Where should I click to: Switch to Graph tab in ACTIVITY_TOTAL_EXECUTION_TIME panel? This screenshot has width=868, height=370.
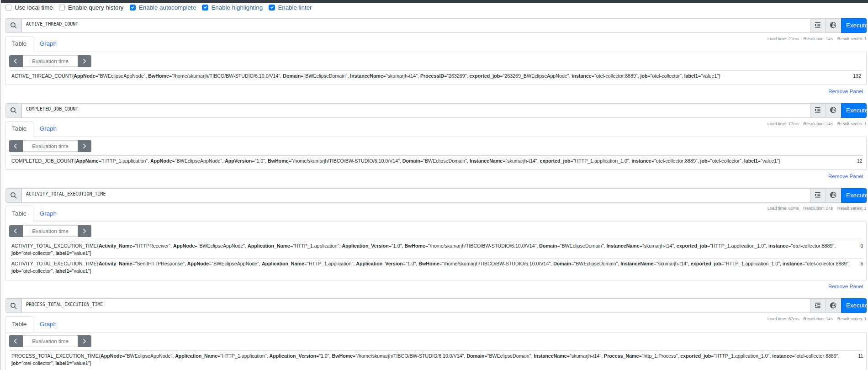click(x=48, y=214)
